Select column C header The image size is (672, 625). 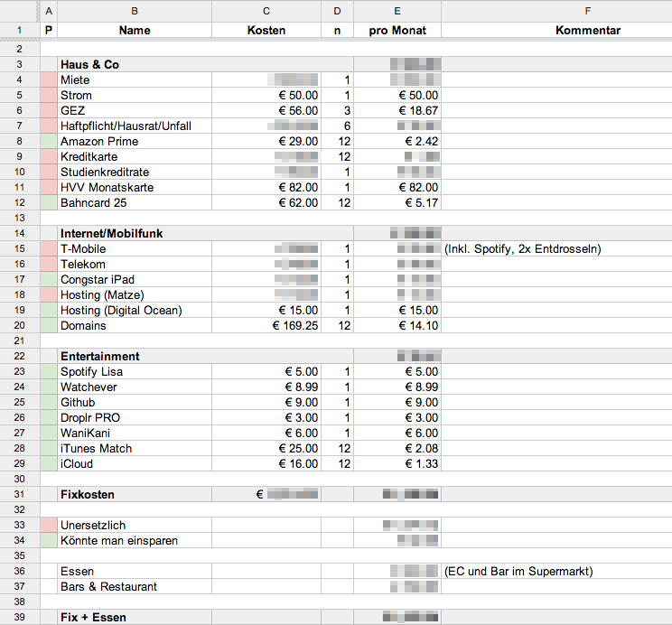click(x=266, y=11)
